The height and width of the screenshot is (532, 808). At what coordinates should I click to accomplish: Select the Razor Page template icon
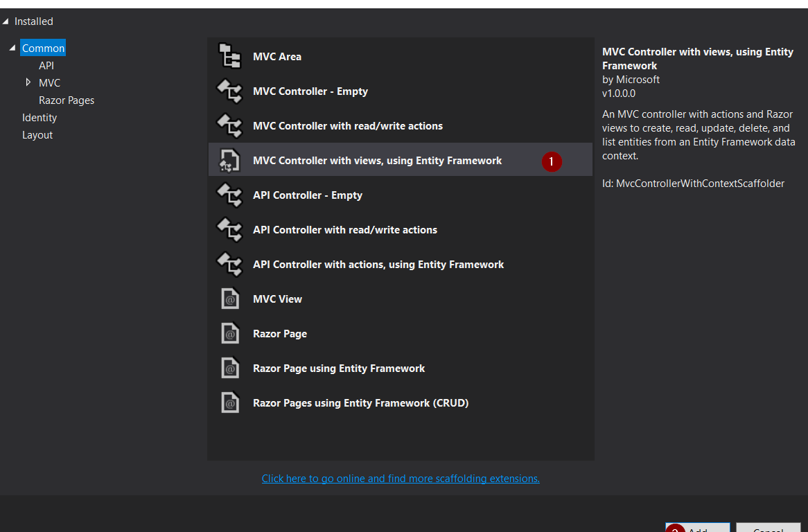[229, 333]
